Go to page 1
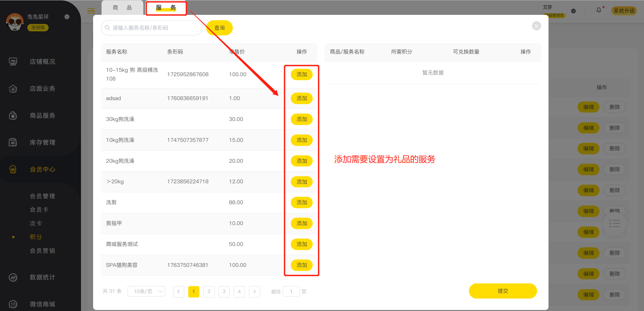 coord(194,291)
